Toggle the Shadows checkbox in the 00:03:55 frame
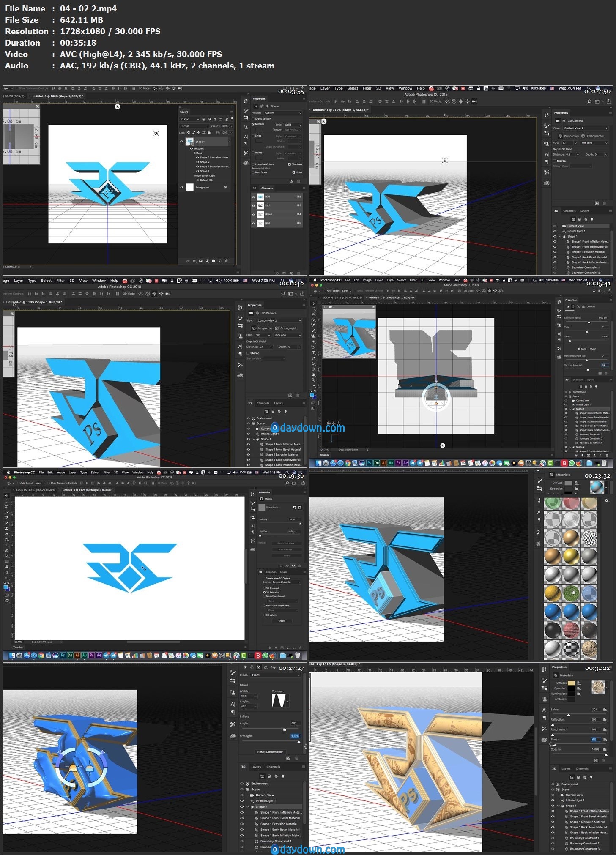This screenshot has width=616, height=855. click(290, 164)
